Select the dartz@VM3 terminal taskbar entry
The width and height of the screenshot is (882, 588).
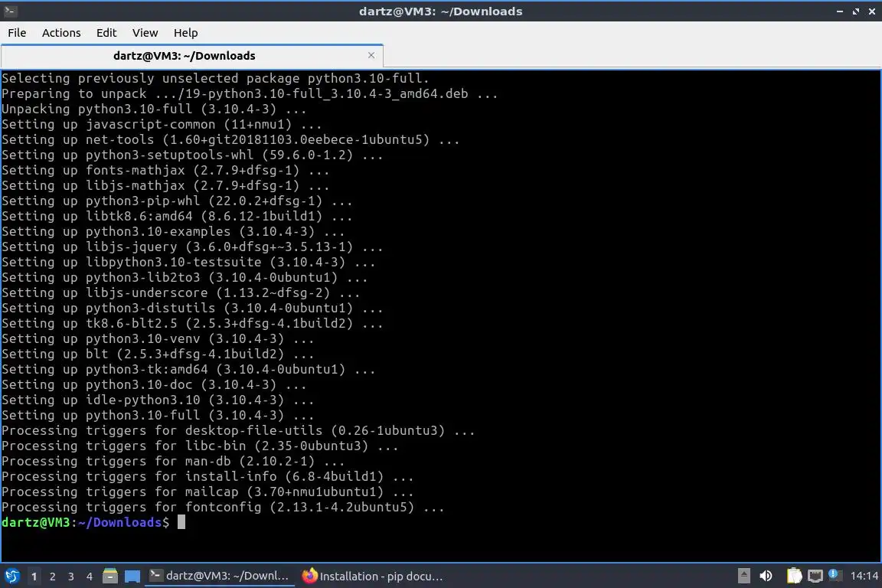click(220, 576)
